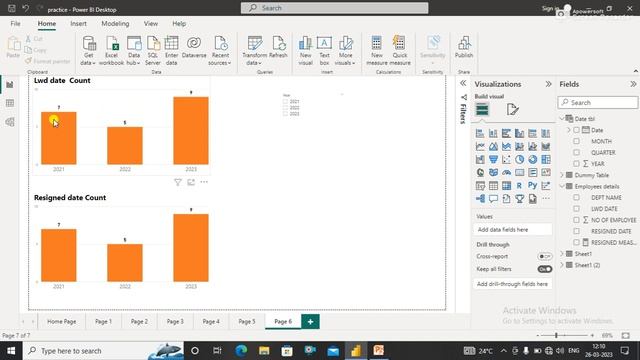Add a Text box from the ribbon
This screenshot has width=640, height=360.
pos(324,51)
